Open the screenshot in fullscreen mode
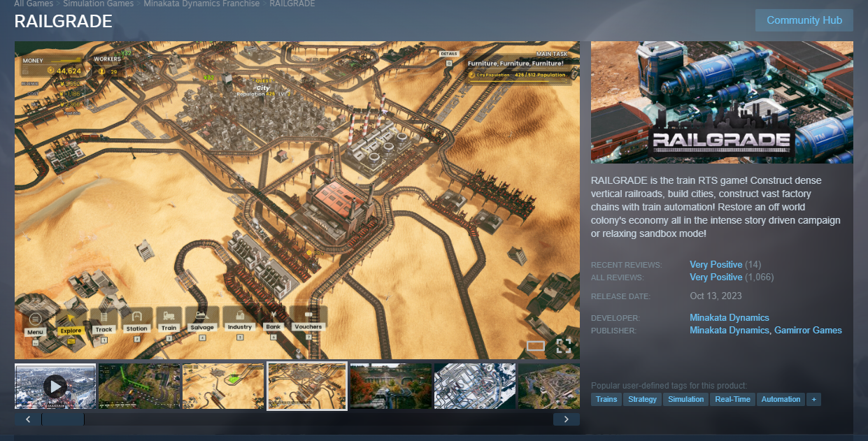The image size is (868, 441). click(564, 345)
